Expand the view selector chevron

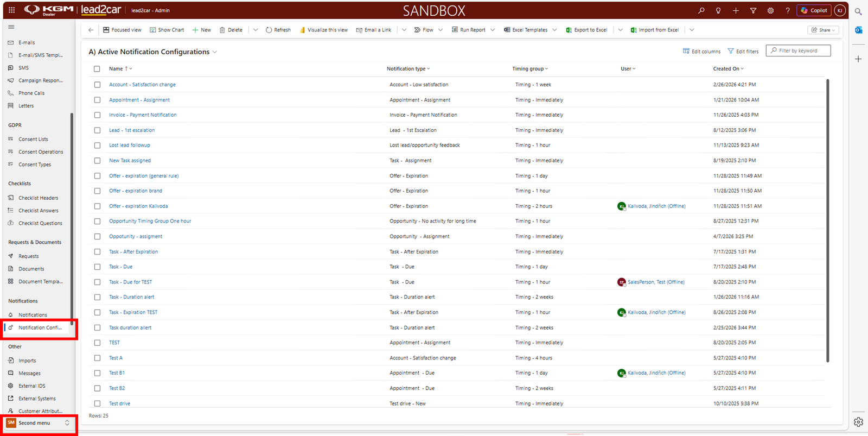pos(215,52)
